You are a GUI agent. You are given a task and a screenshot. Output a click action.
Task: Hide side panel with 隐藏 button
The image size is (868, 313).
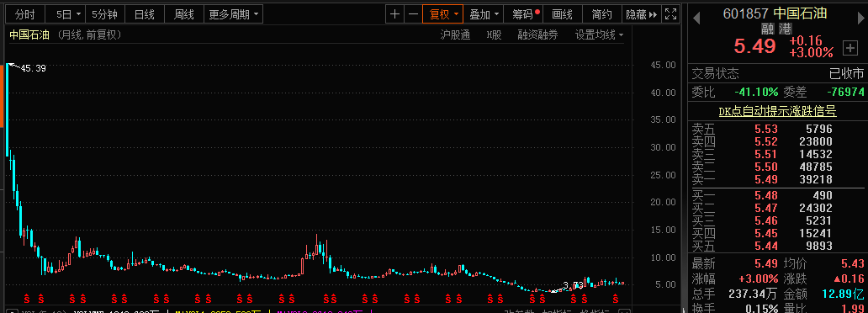pyautogui.click(x=641, y=14)
